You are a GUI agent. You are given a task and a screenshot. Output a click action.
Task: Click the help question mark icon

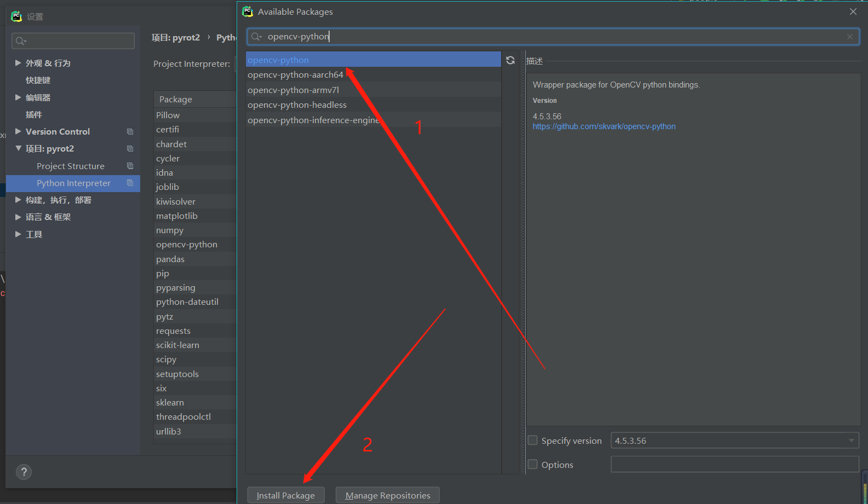click(x=24, y=472)
